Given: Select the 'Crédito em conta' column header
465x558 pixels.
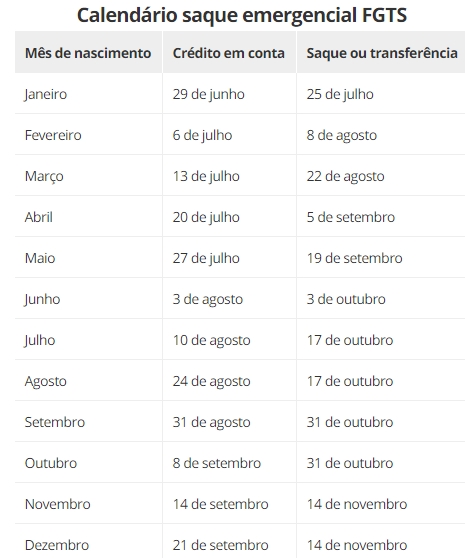Looking at the screenshot, I should point(228,53).
